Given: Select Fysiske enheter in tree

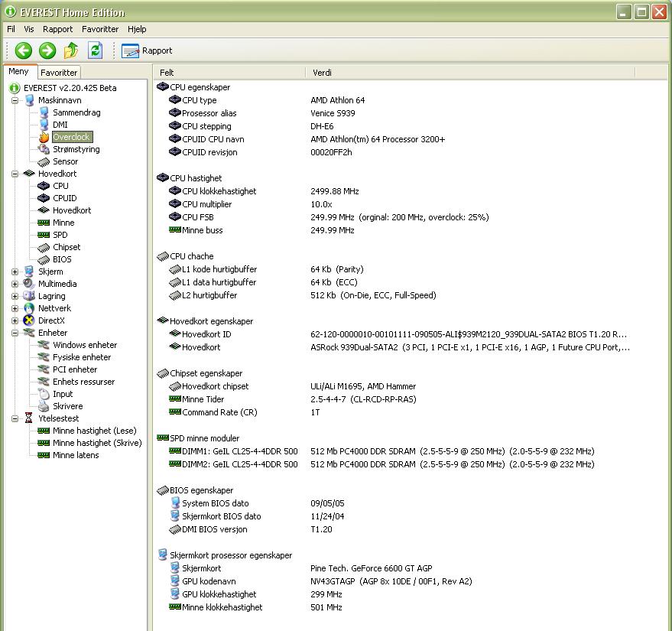Looking at the screenshot, I should [x=82, y=357].
